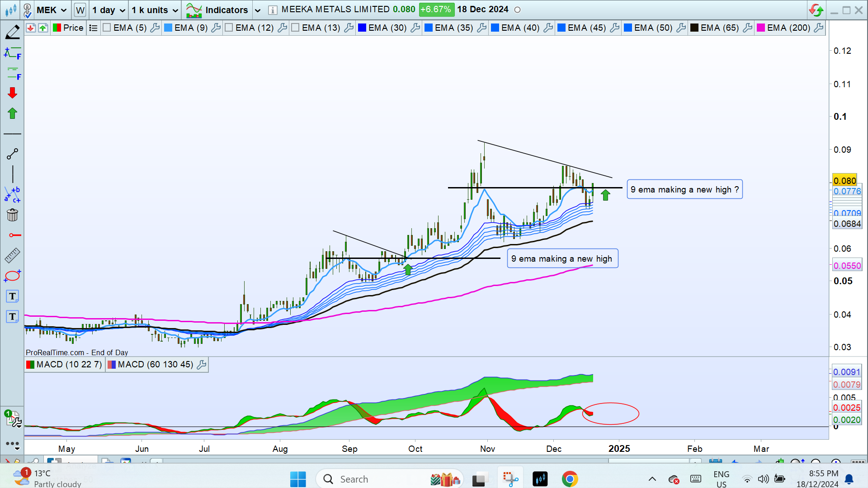Click the Windows taskbar Search box
This screenshot has width=868, height=488.
point(389,479)
